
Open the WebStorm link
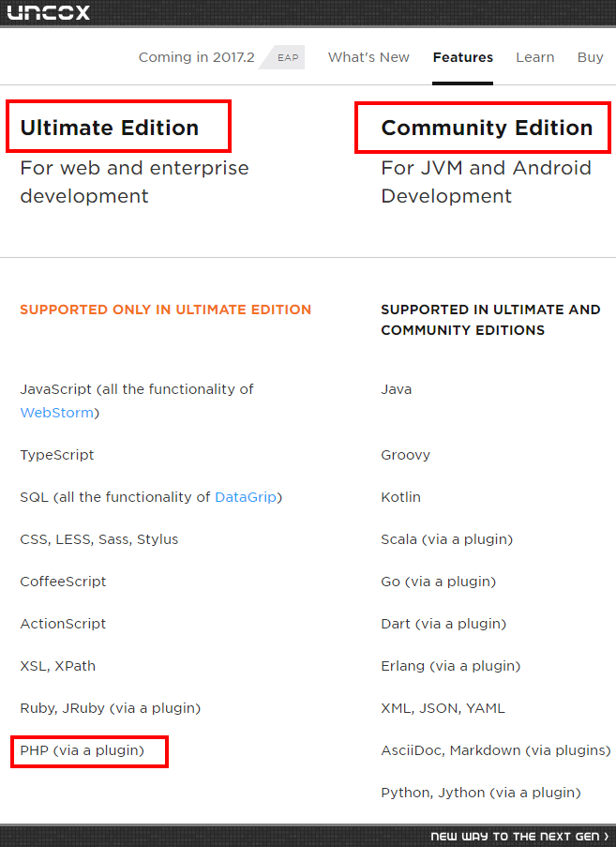56,413
